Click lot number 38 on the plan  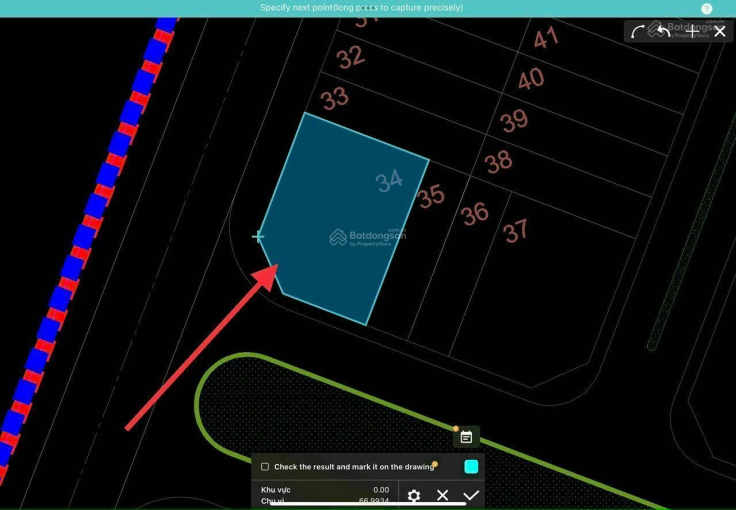[498, 160]
